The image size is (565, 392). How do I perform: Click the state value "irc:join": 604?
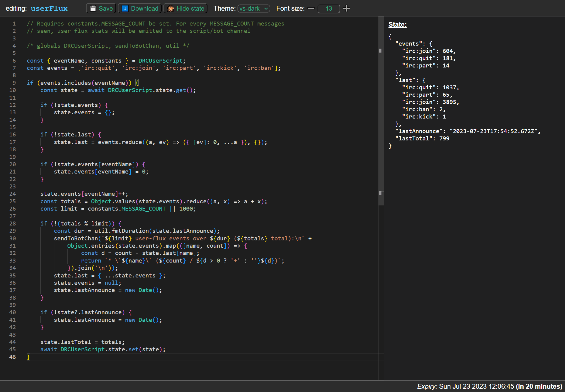(429, 51)
